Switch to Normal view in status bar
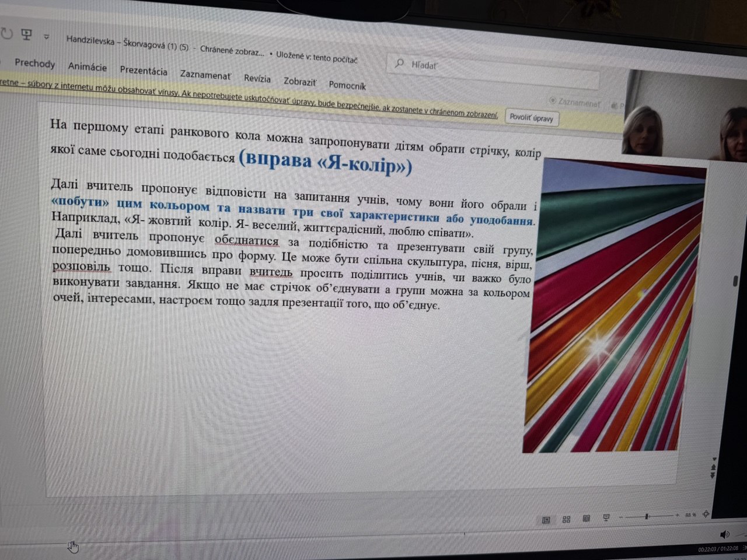Screen dimensions: 747x560 (x=546, y=520)
